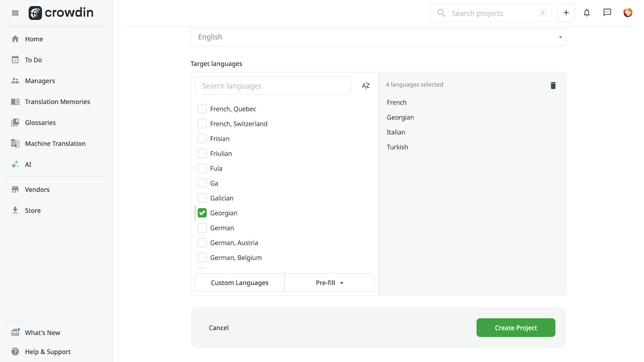644x362 pixels.
Task: Click the plus create icon
Action: coord(566,13)
